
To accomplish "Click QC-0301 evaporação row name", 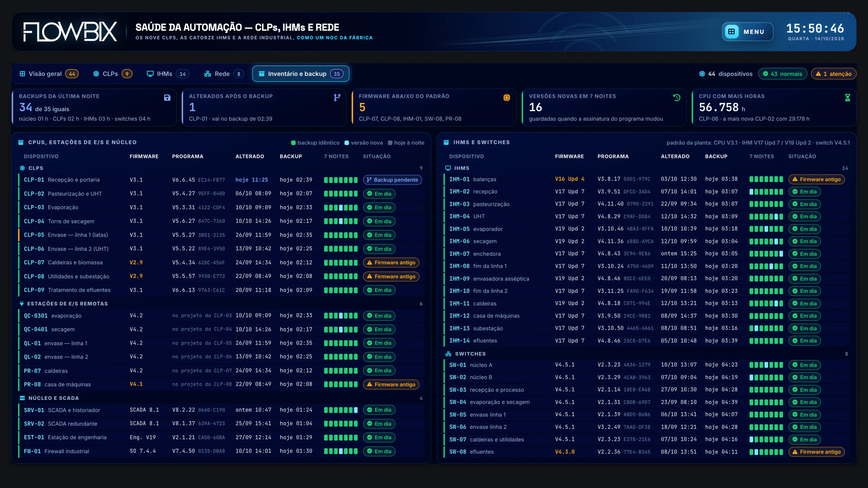I will (x=53, y=316).
